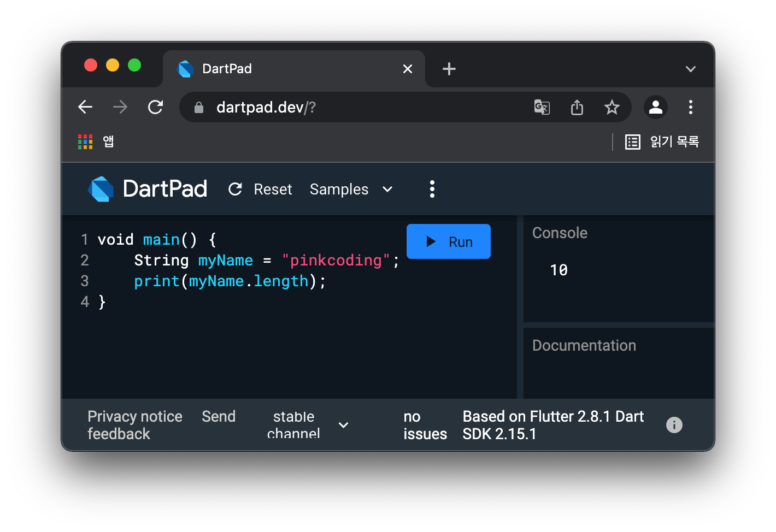The height and width of the screenshot is (532, 776).
Task: Open the reading list icon
Action: [633, 142]
